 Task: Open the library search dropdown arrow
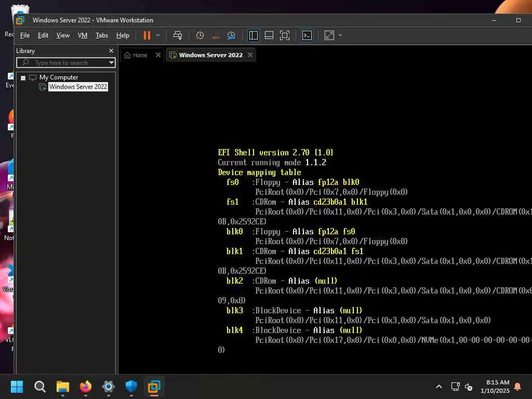pyautogui.click(x=111, y=63)
